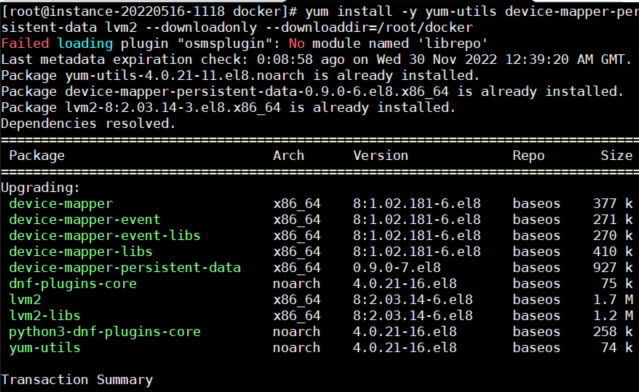Viewport: 639px width, 392px height.
Task: Click the 'Package' column header
Action: click(x=37, y=156)
